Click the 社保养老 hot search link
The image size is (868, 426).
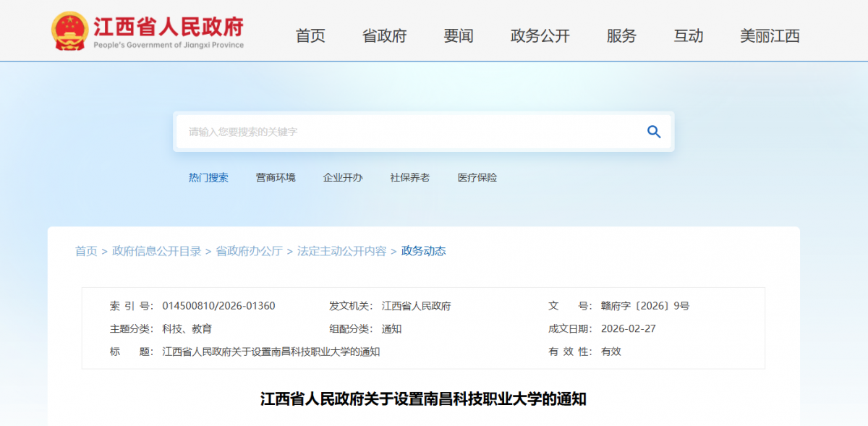[410, 178]
